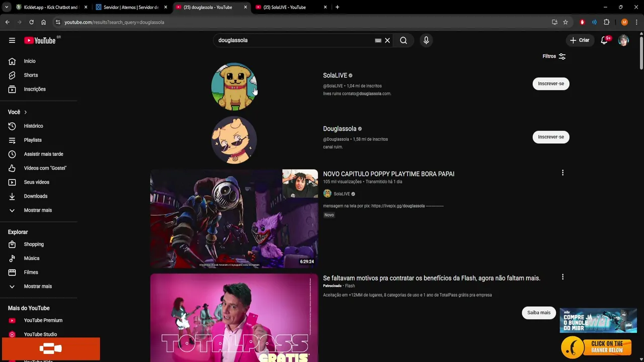Viewport: 644px width, 362px height.
Task: Clear the search query with X
Action: [x=387, y=40]
